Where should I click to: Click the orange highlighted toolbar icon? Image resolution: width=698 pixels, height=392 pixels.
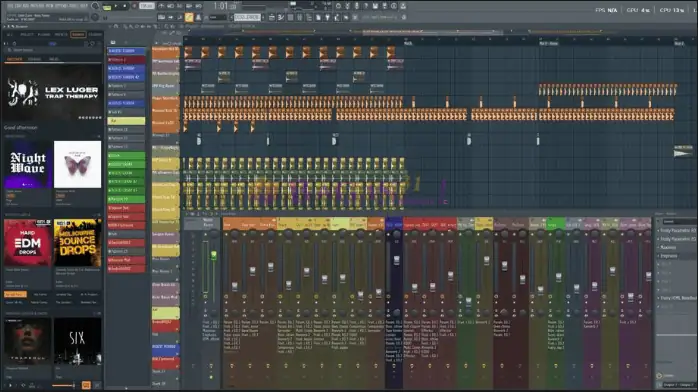189,17
